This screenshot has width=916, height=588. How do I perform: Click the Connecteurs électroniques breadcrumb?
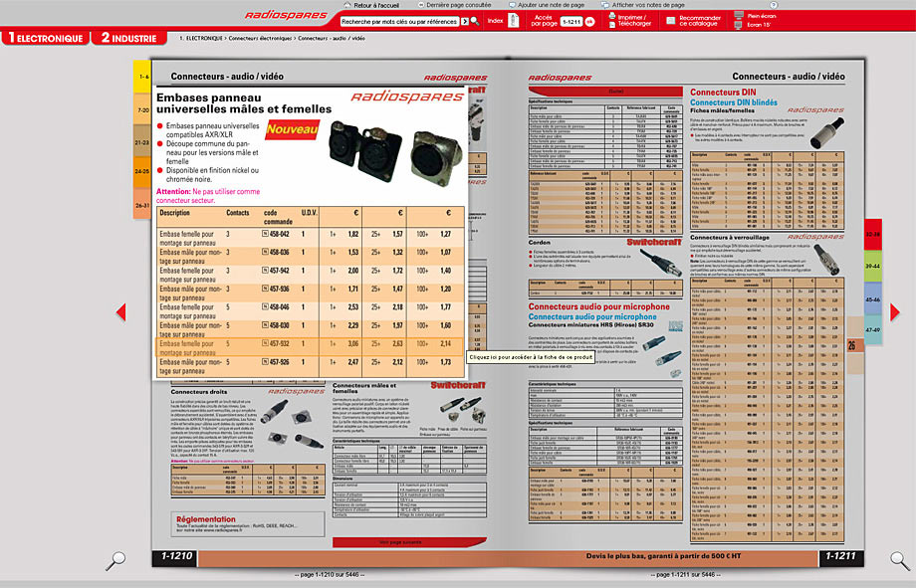(x=260, y=38)
